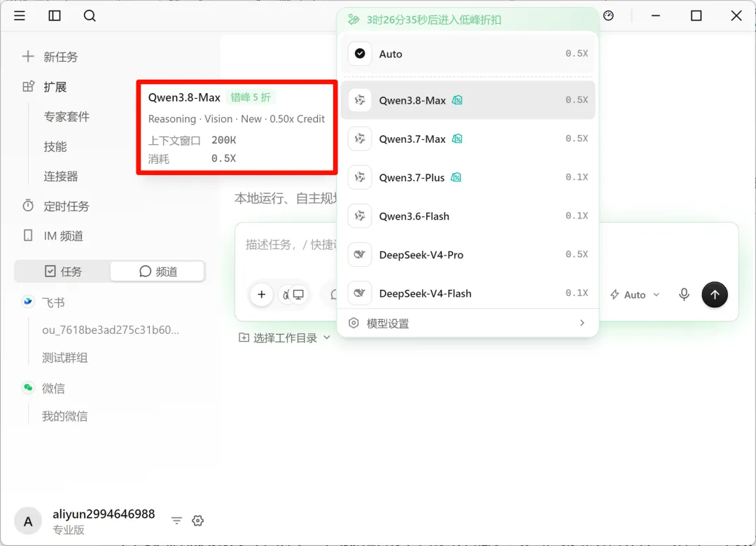
Task: Choose Qwen3.7-Max from model list
Action: (468, 139)
